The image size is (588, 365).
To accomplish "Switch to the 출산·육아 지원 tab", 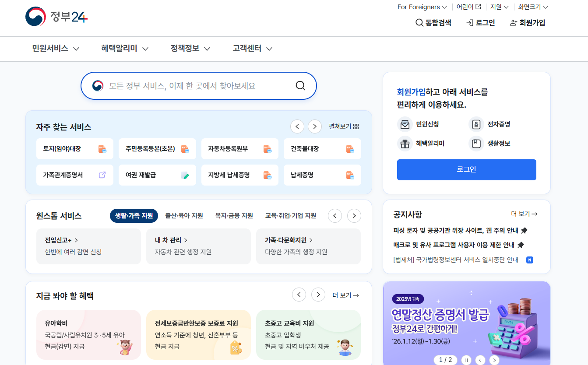I will tap(184, 215).
